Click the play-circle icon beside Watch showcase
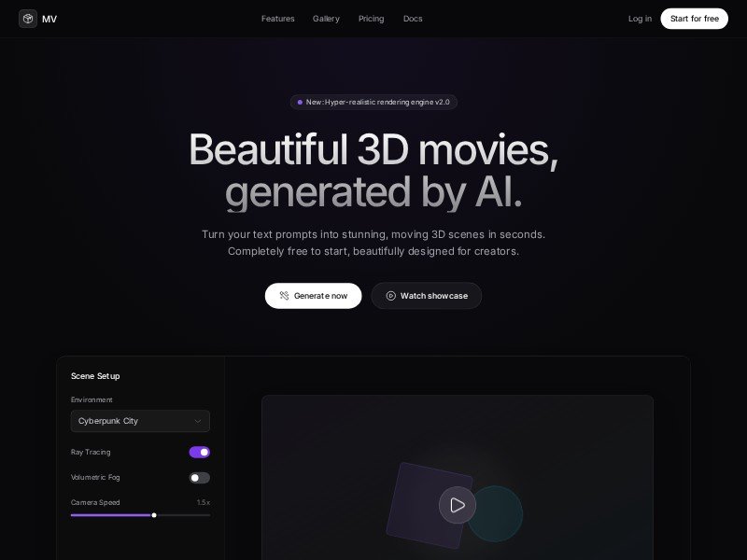The image size is (747, 560). 390,296
